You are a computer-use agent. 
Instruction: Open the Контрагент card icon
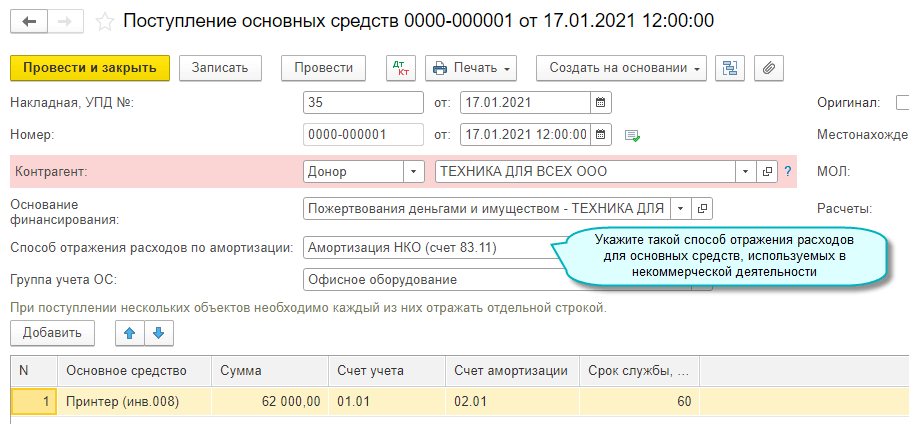tap(767, 172)
